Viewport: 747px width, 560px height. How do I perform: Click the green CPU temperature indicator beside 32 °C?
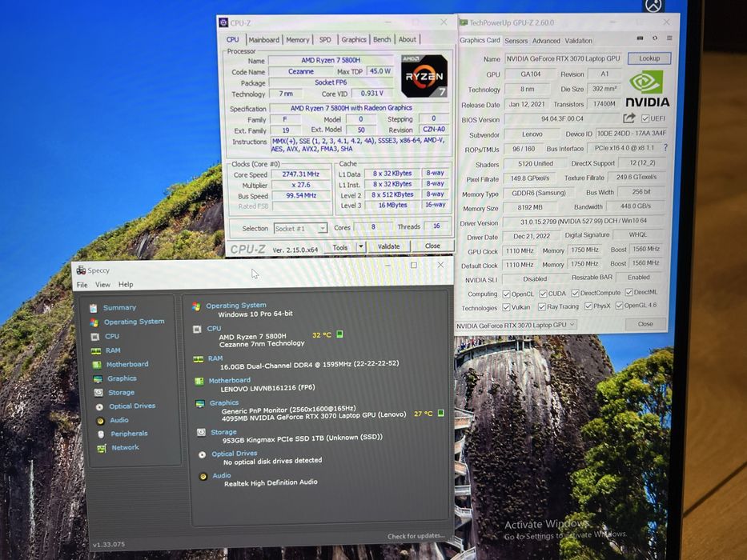point(339,334)
